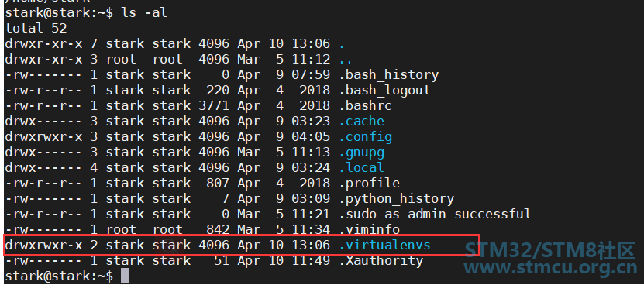Click the time 03:24 on the .local row
Viewport: 644px width, 285px height.
312,168
